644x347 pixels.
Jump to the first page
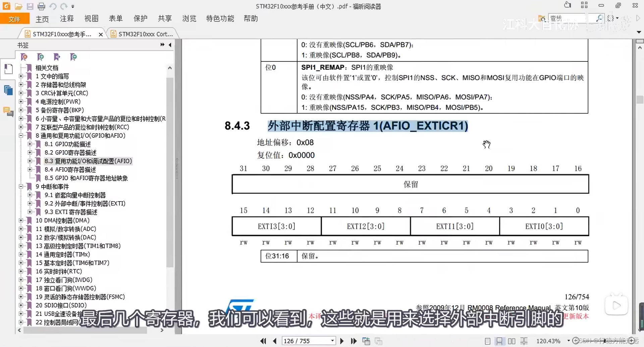[263, 341]
